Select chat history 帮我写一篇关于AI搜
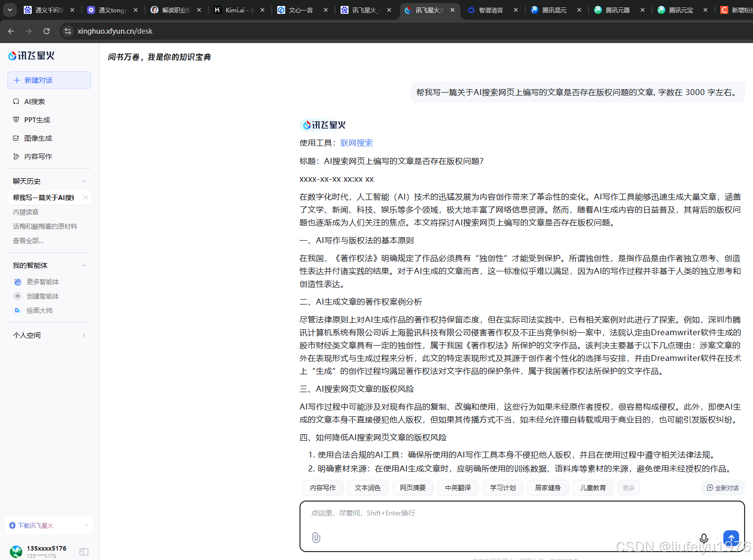The width and height of the screenshot is (753, 560). [x=44, y=198]
